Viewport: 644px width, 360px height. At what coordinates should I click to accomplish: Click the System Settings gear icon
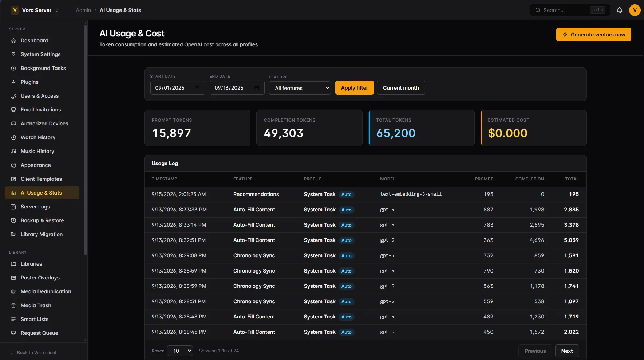click(x=13, y=54)
